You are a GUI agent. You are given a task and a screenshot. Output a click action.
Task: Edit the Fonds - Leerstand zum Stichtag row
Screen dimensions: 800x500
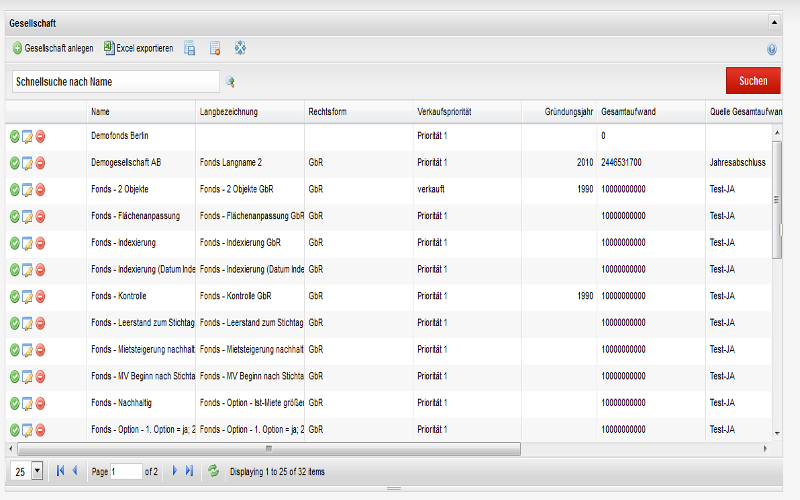coord(28,323)
